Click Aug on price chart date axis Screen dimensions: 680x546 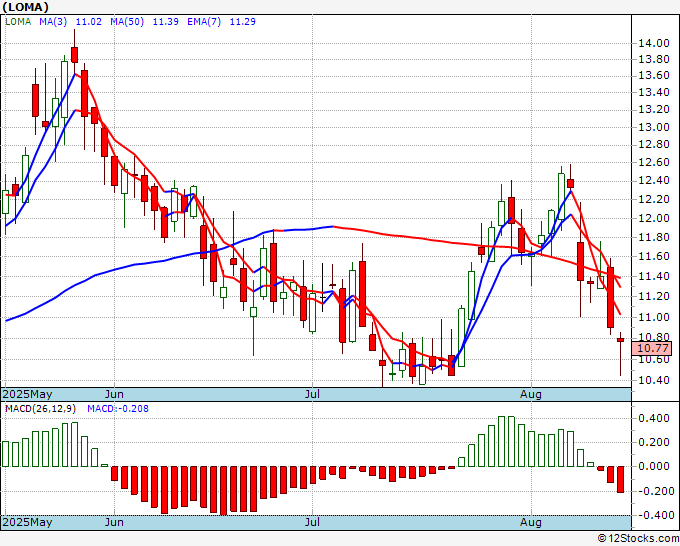531,394
